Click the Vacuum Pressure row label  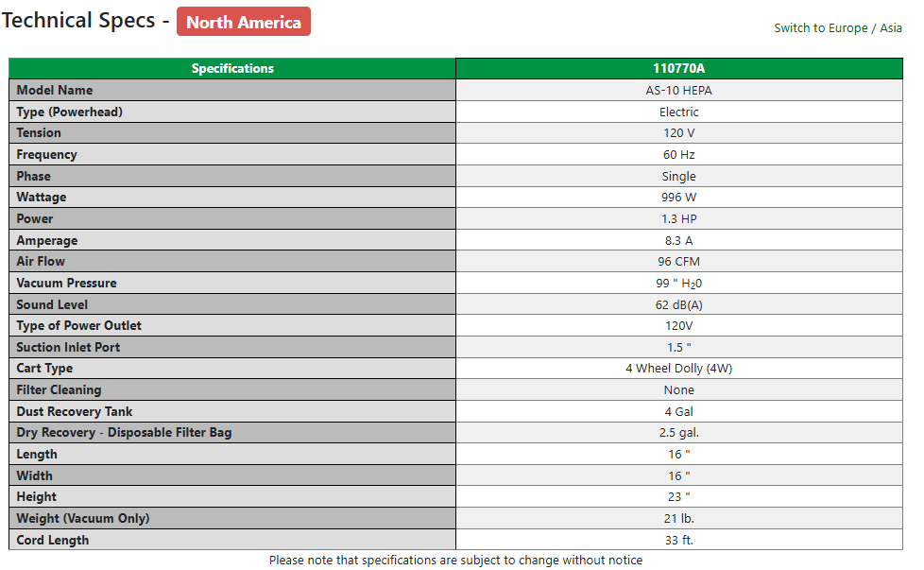pos(66,283)
